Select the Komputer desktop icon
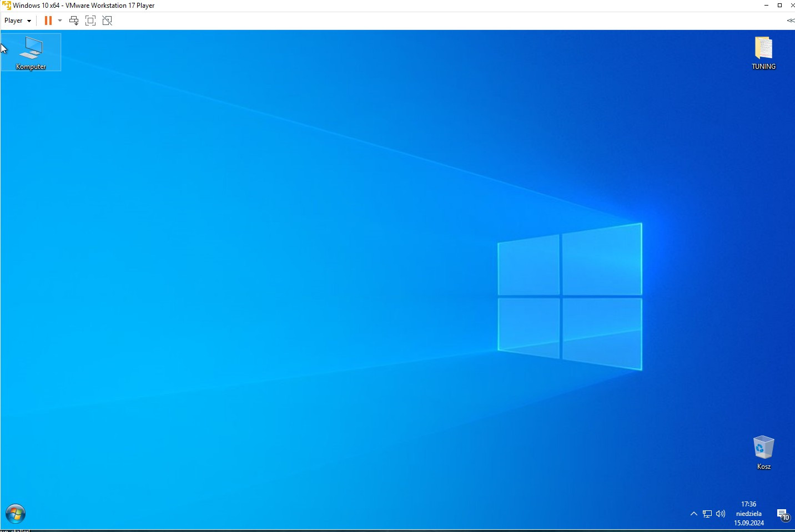 31,52
